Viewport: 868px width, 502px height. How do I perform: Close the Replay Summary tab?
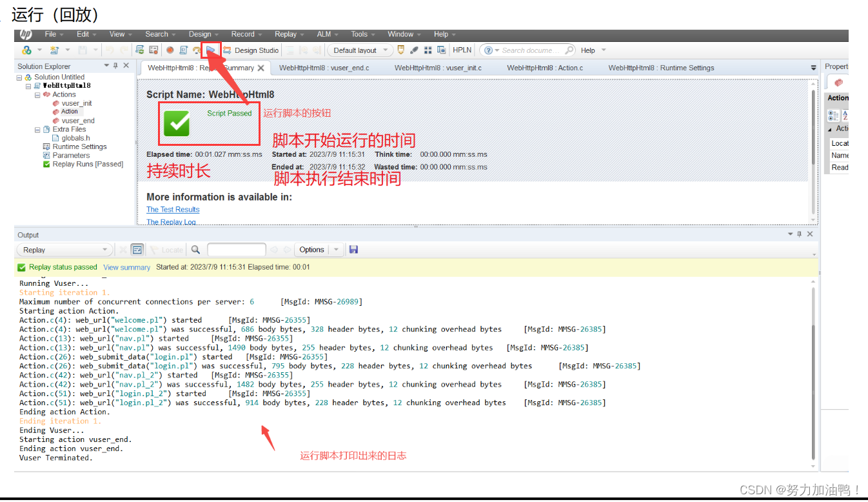coord(261,68)
